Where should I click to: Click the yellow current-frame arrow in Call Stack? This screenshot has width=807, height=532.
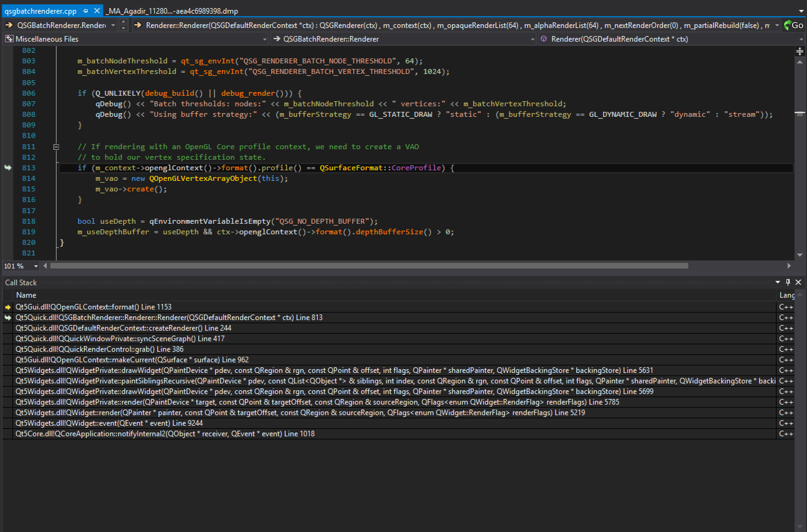click(x=8, y=307)
